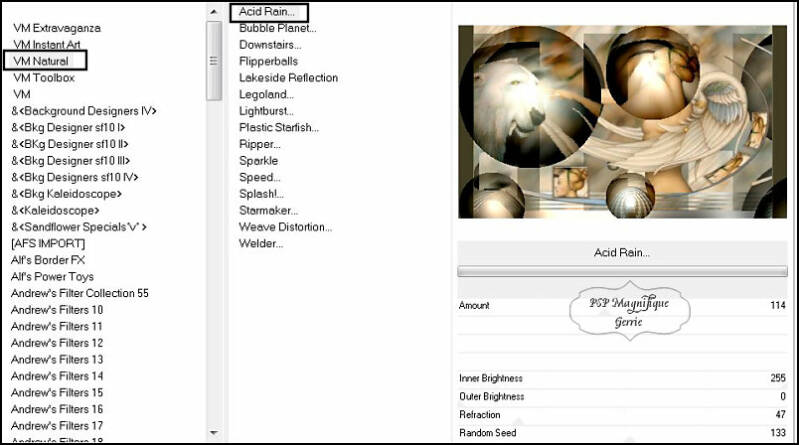This screenshot has width=799, height=445.
Task: Open VM Extravaganza category
Action: click(x=57, y=28)
